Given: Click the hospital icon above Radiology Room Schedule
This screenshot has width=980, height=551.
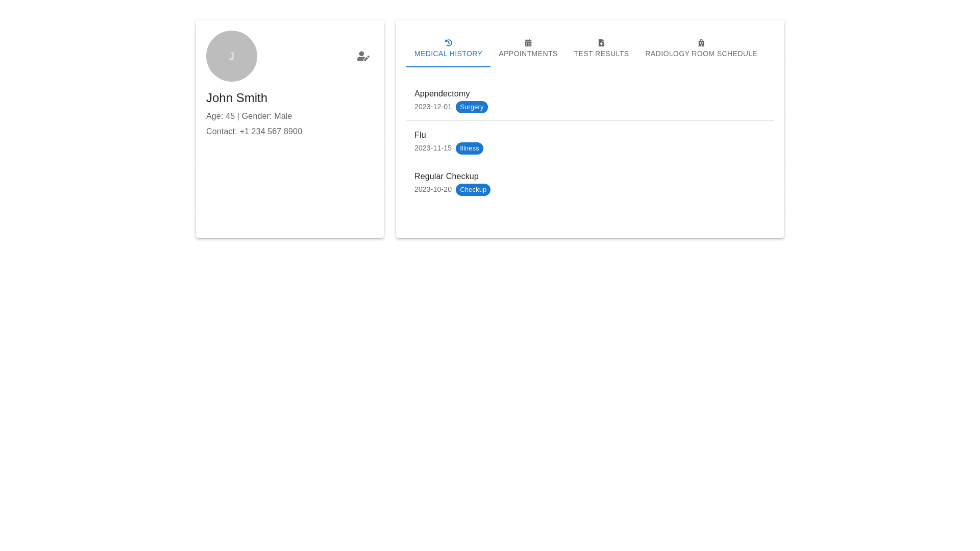Looking at the screenshot, I should click(x=701, y=43).
